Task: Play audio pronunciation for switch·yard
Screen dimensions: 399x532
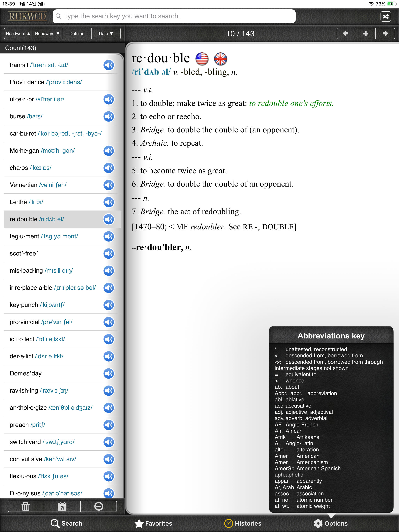Action: pyautogui.click(x=109, y=442)
